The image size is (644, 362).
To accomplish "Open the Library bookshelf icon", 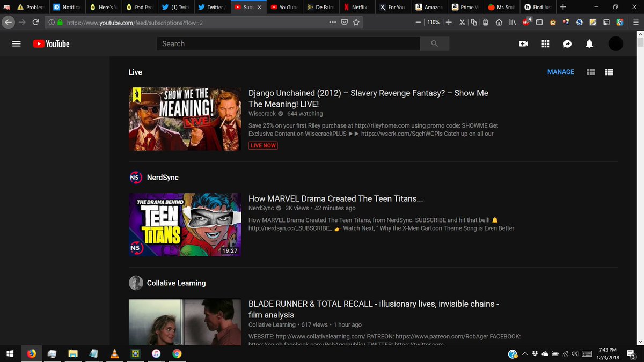I will point(513,22).
